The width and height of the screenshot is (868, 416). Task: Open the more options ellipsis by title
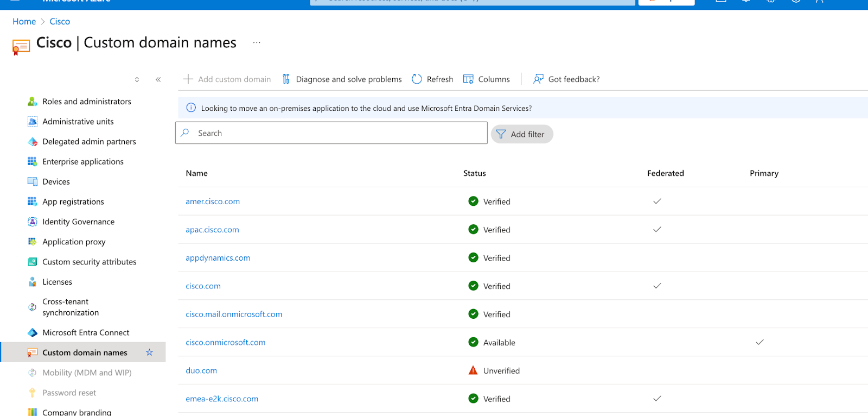[257, 42]
